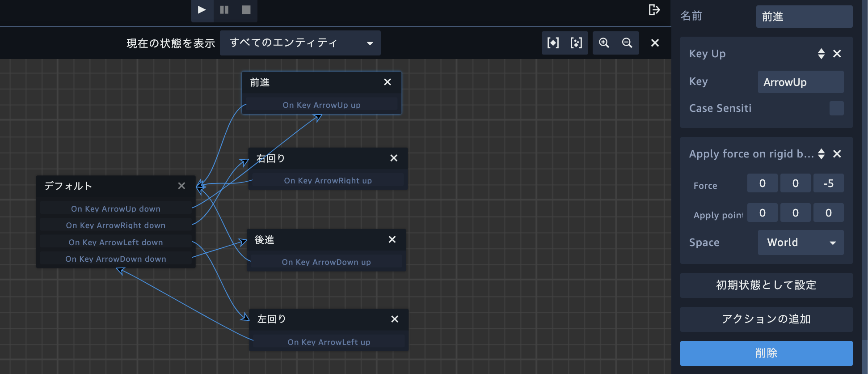Delete the 左回り state node
This screenshot has height=374, width=868.
click(x=395, y=319)
